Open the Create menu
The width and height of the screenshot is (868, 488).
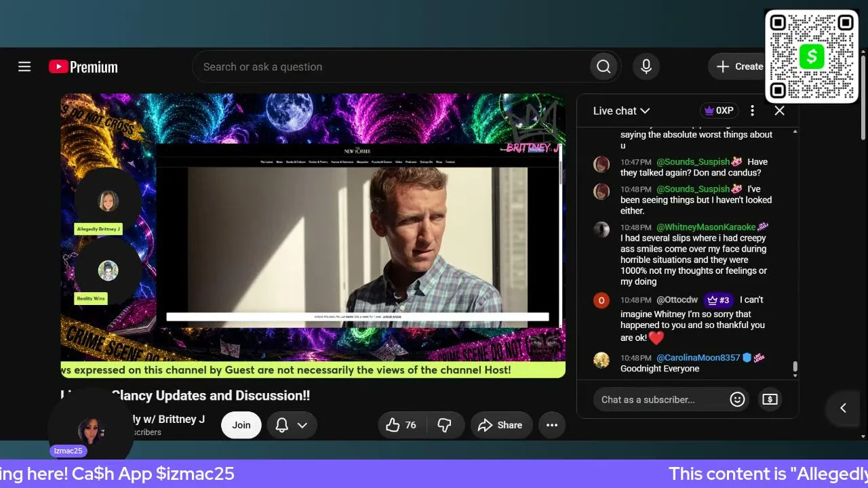(740, 66)
